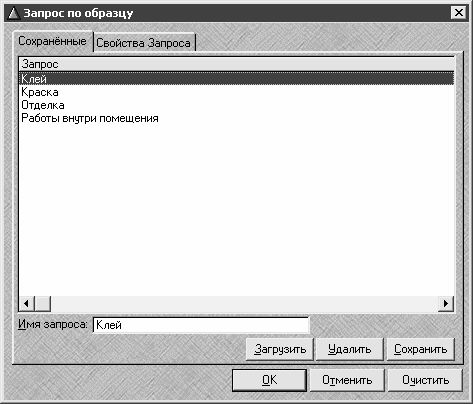
Task: Select the Клей query in list
Action: tap(236, 79)
